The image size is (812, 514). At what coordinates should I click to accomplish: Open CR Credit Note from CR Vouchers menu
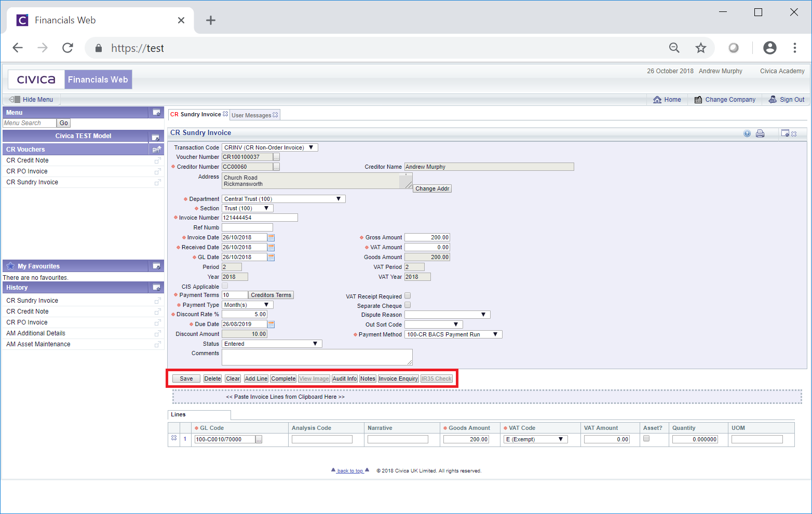(28, 160)
